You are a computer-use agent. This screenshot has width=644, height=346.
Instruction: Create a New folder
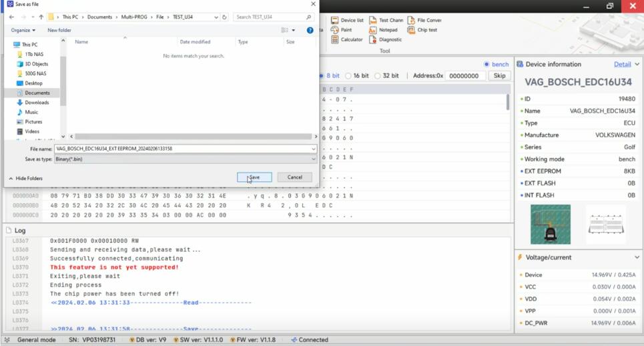59,31
